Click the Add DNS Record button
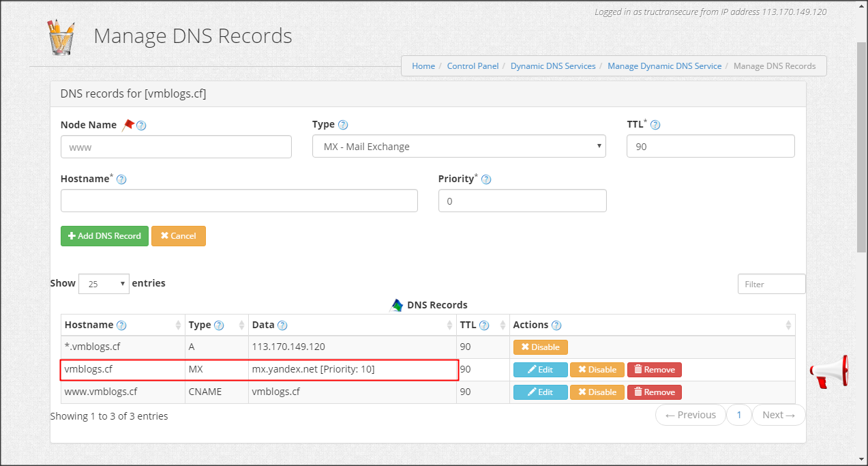Viewport: 868px width, 466px height. tap(104, 236)
